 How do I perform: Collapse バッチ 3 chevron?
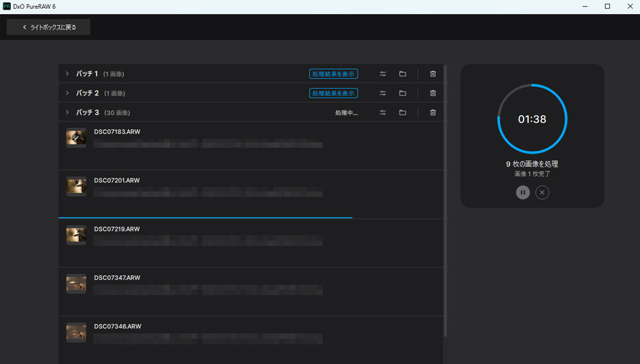67,113
